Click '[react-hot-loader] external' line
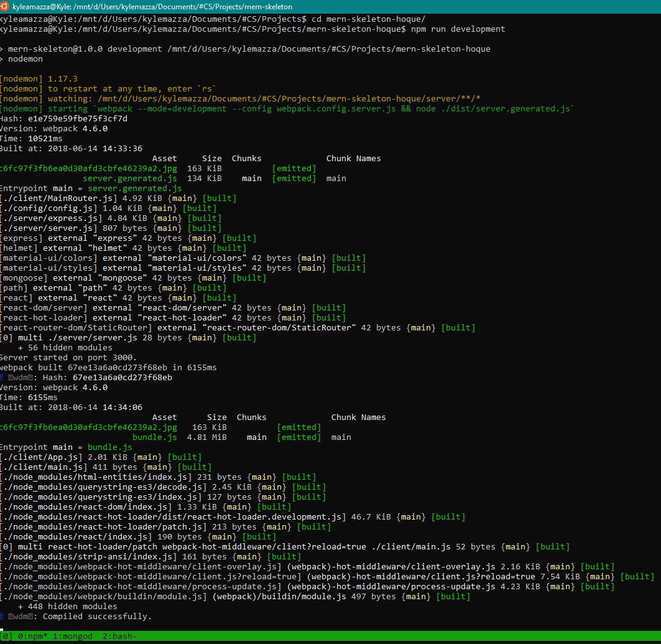This screenshot has height=644, width=661. [x=173, y=317]
